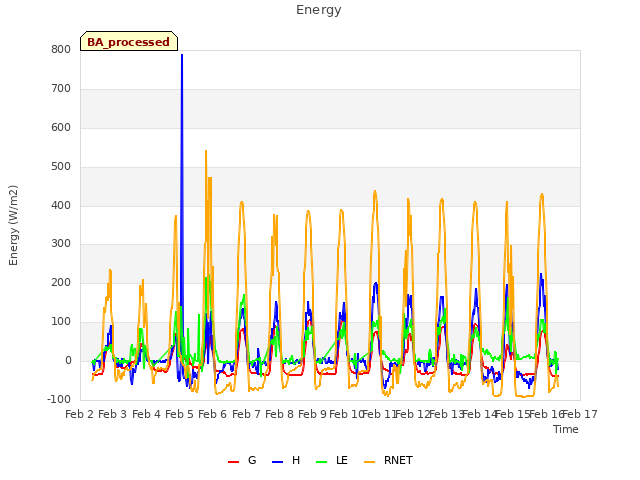Viewport: 640px width, 480px height.
Task: Toggle the G series legend entry
Action: point(242,460)
